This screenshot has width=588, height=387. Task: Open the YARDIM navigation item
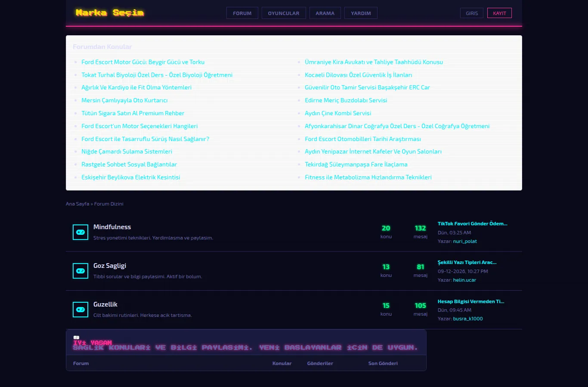pyautogui.click(x=361, y=13)
